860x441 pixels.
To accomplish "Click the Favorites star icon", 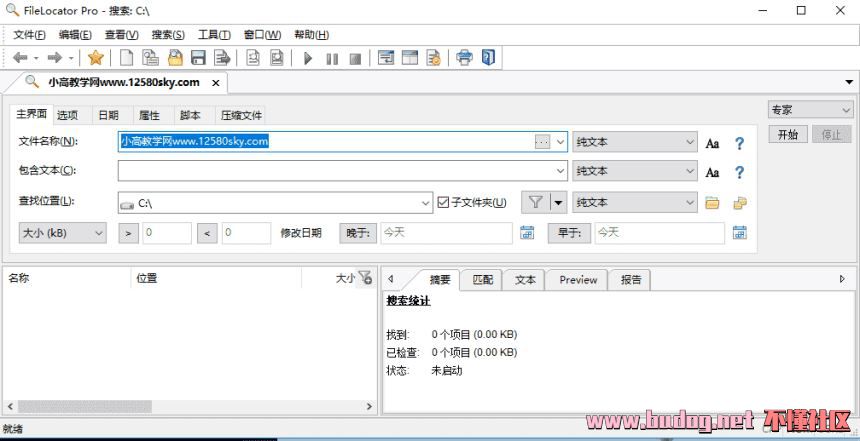I will point(95,58).
